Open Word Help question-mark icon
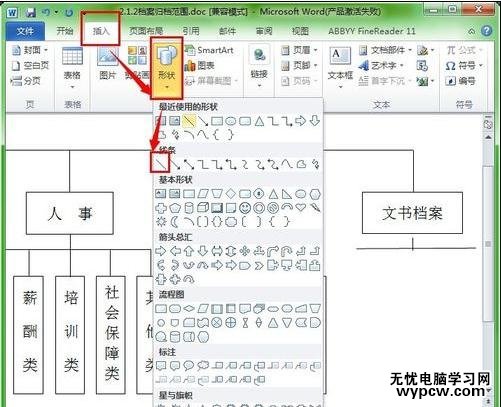Viewport: 501px width, 407px height. tap(487, 31)
